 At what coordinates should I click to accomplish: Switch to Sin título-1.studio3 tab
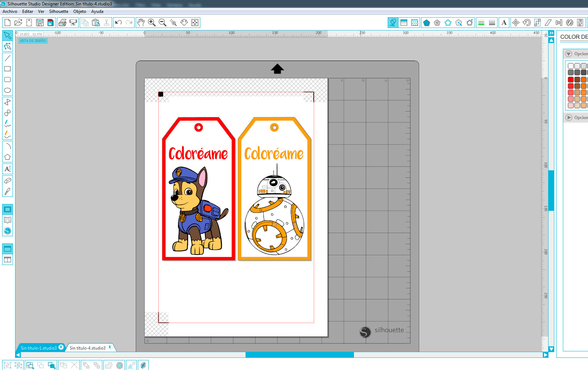[x=38, y=348]
